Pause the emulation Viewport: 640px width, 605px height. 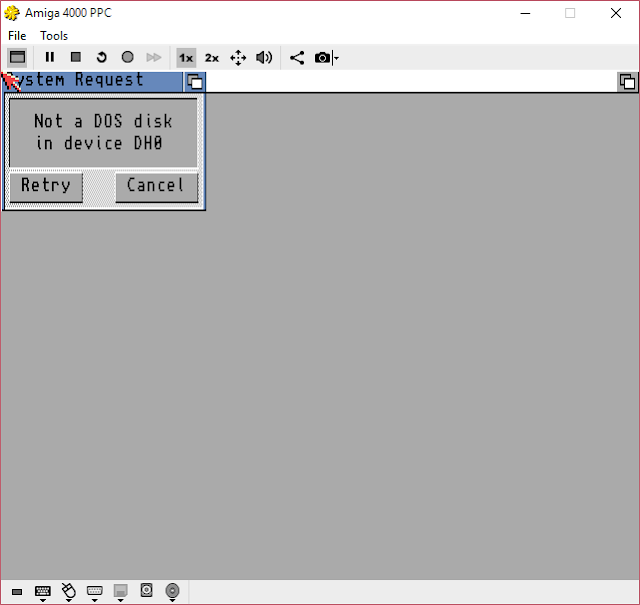click(50, 57)
